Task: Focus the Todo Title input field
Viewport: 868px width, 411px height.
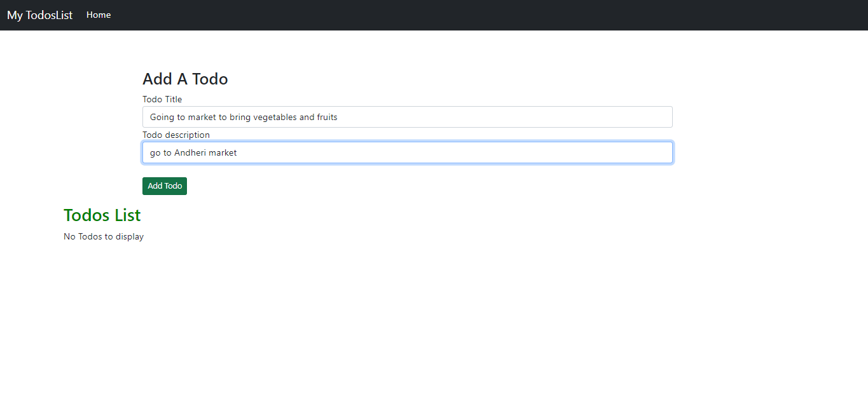Action: [408, 117]
